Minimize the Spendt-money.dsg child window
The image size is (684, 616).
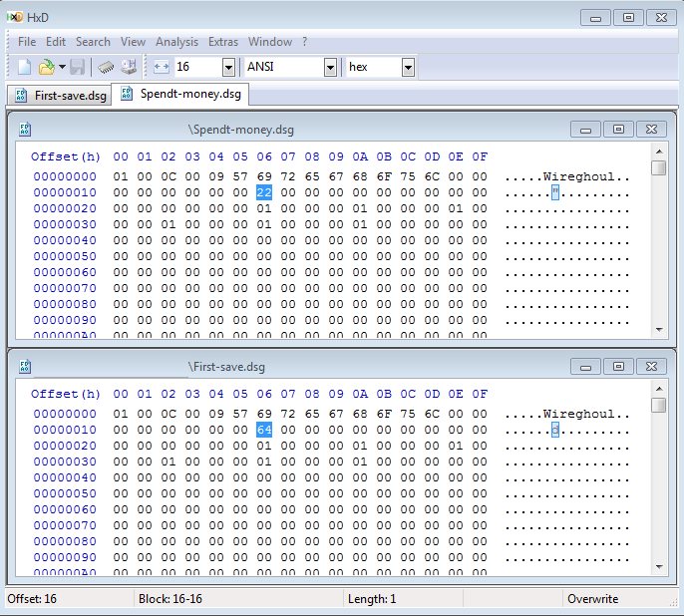585,130
